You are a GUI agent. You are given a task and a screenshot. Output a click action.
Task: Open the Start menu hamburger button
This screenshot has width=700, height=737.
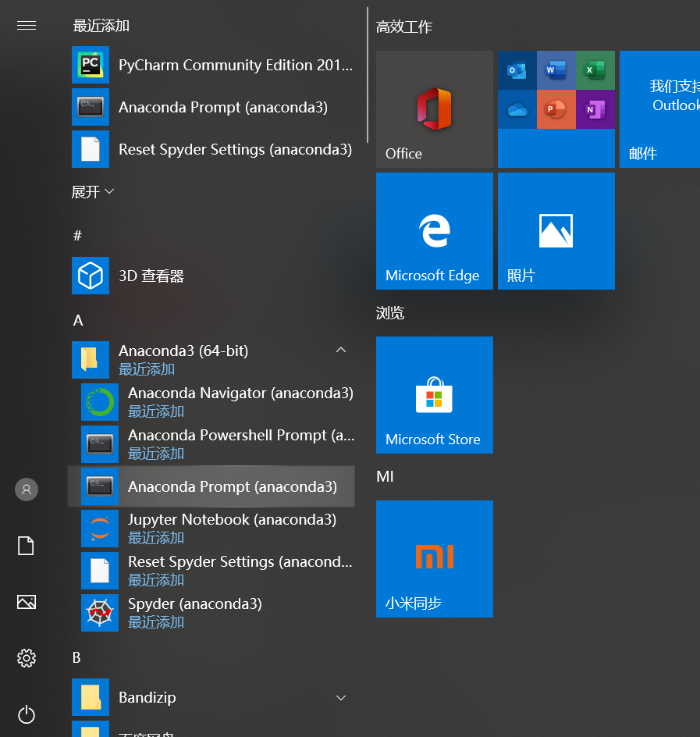26,26
